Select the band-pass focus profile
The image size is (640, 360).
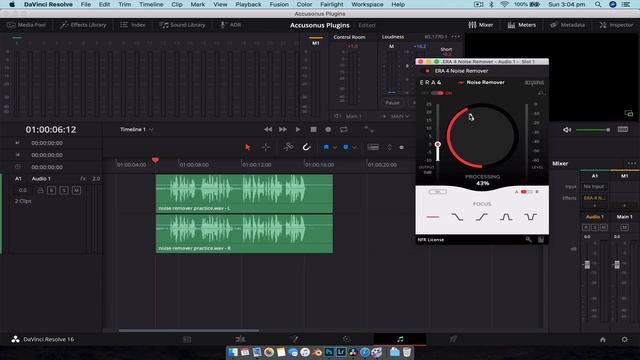(x=506, y=217)
